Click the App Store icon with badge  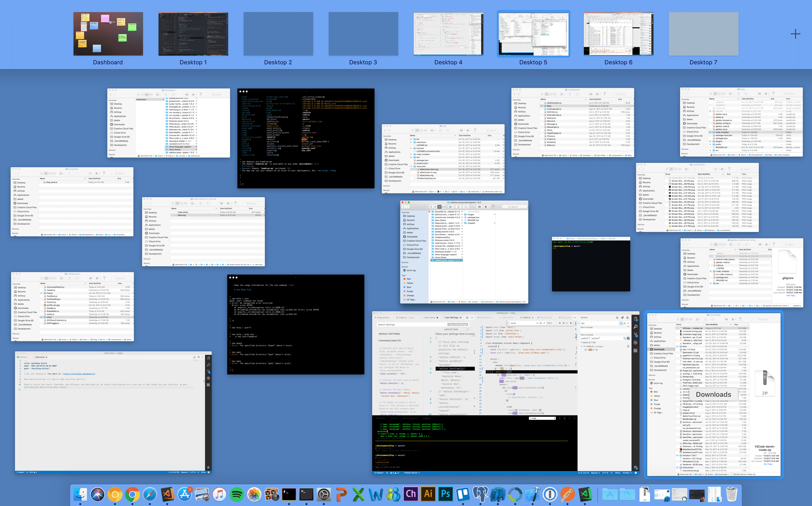coord(184,494)
